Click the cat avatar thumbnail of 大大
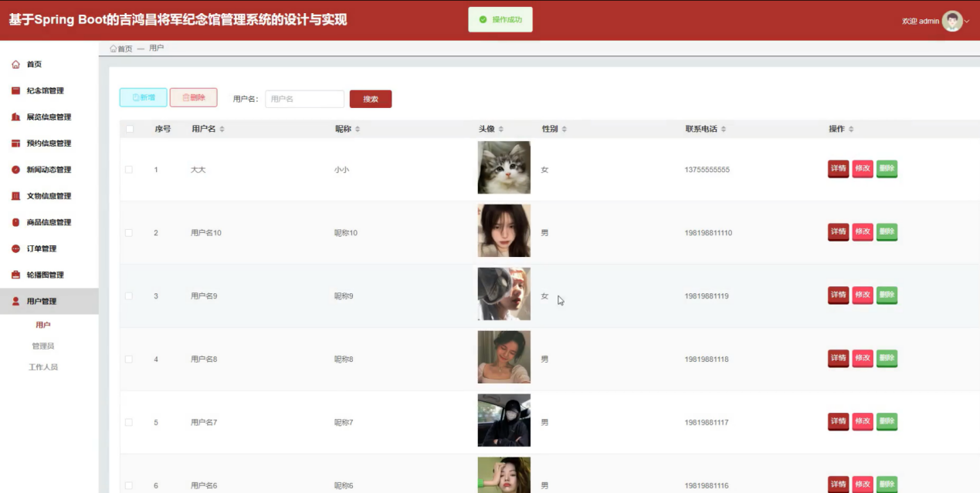 tap(504, 167)
